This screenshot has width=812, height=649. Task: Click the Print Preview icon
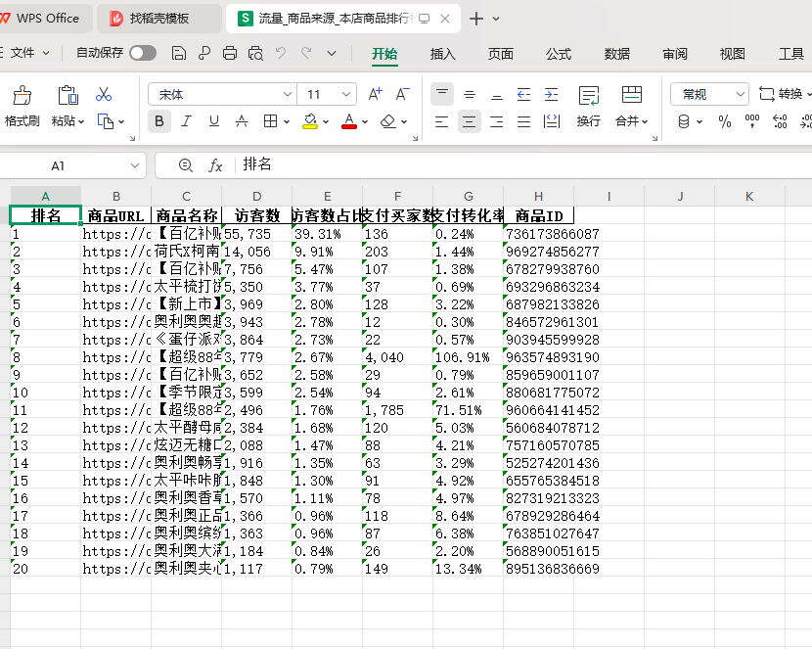pos(255,53)
